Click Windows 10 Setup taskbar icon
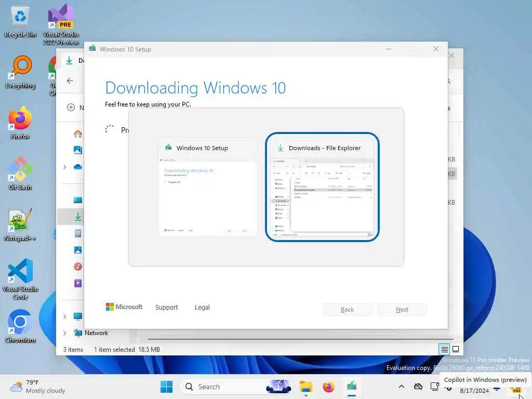 click(x=352, y=387)
